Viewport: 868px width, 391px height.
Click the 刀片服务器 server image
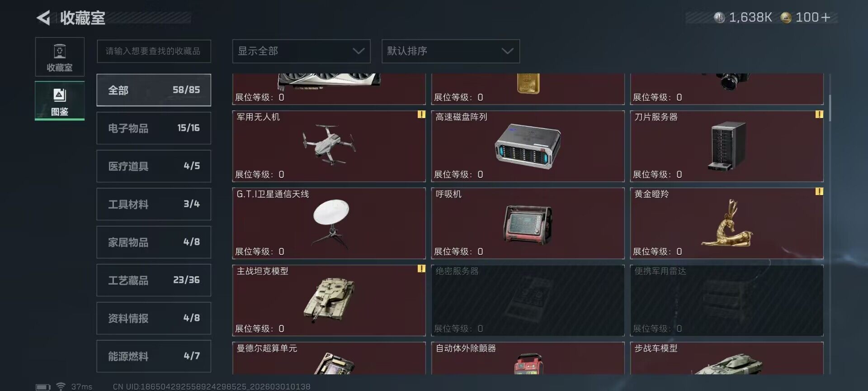pyautogui.click(x=727, y=146)
